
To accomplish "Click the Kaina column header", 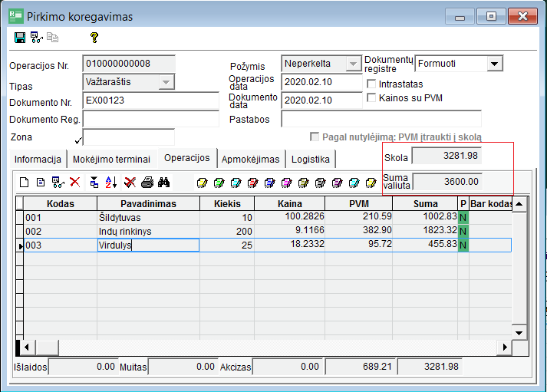I will 289,204.
